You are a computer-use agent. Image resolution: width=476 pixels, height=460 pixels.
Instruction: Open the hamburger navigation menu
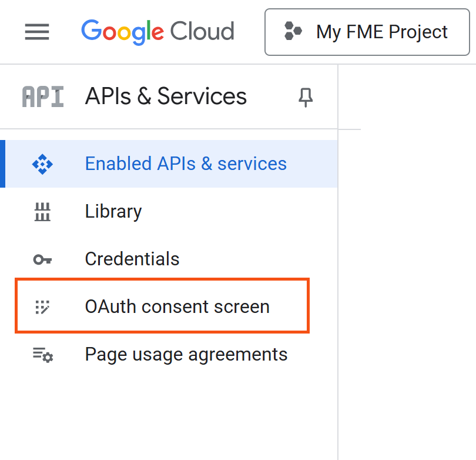point(37,32)
